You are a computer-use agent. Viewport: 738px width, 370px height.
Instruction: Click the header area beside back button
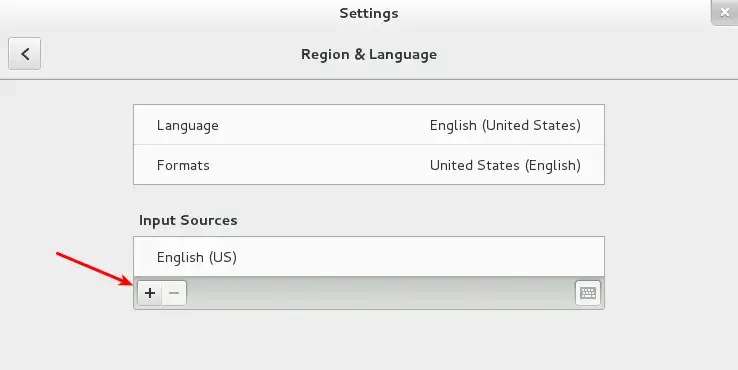[165, 54]
